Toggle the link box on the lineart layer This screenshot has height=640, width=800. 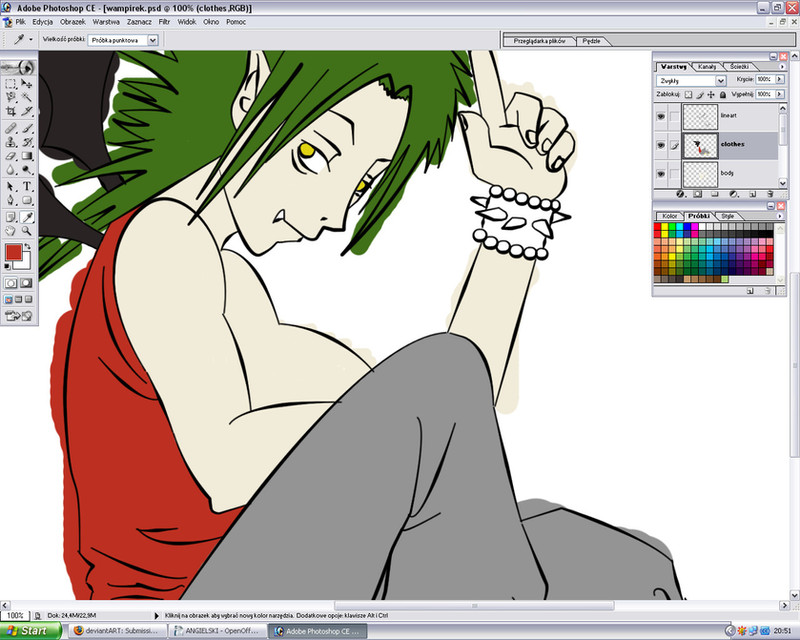point(674,116)
